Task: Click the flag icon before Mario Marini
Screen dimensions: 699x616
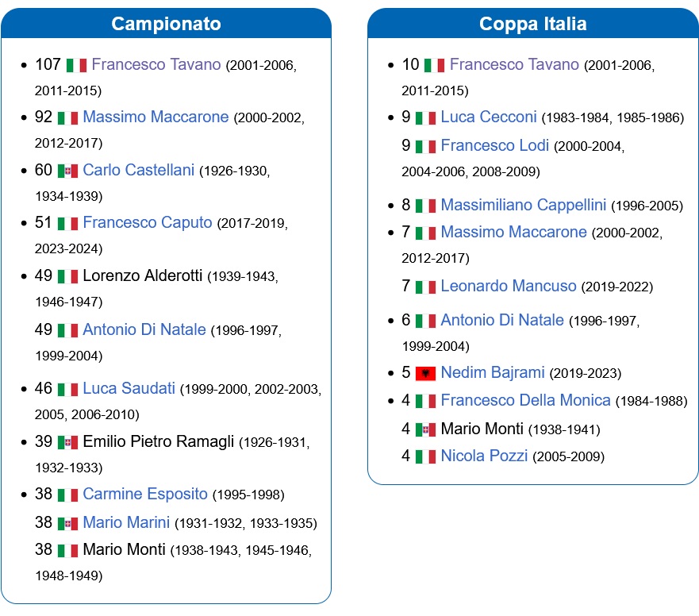Action: [67, 523]
